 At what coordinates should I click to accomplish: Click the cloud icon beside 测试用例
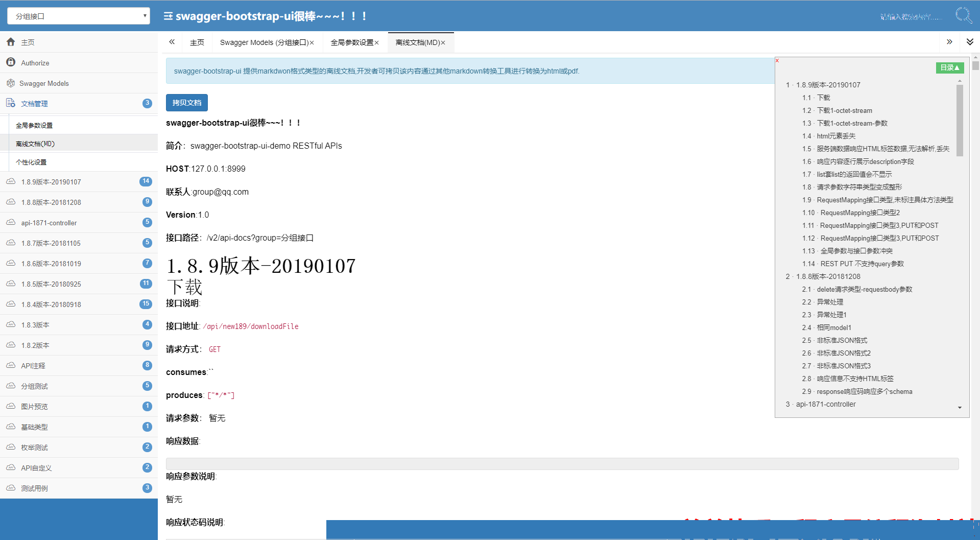click(x=11, y=488)
